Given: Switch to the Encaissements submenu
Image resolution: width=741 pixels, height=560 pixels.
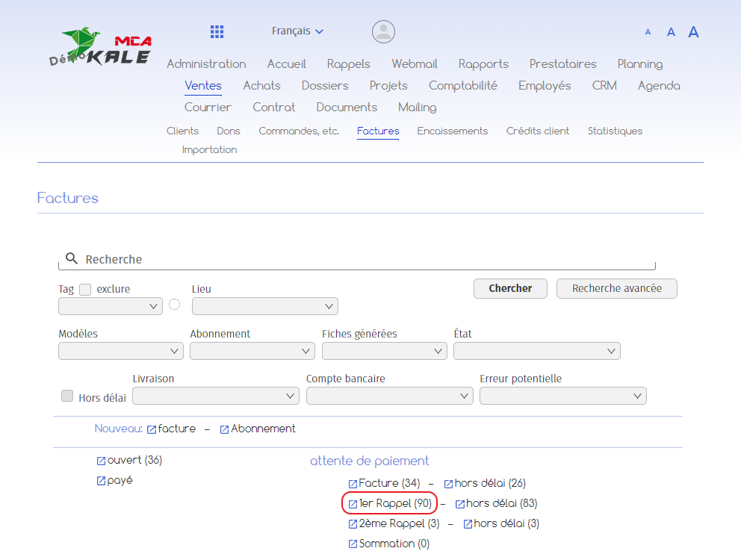Looking at the screenshot, I should (452, 131).
